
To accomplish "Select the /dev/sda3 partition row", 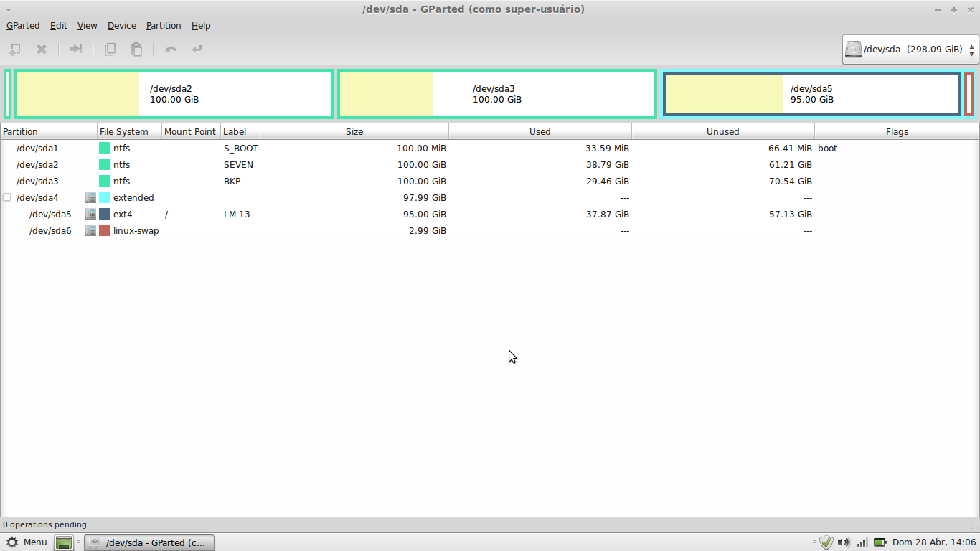I will pyautogui.click(x=490, y=181).
